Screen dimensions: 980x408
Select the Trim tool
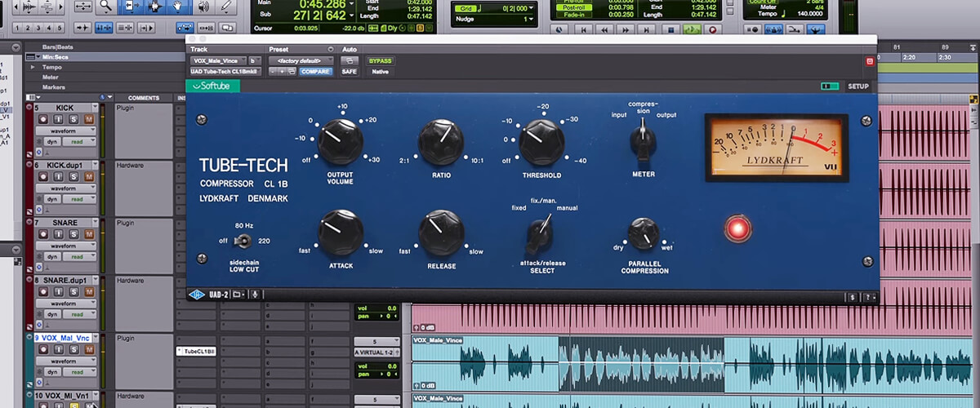pos(132,7)
